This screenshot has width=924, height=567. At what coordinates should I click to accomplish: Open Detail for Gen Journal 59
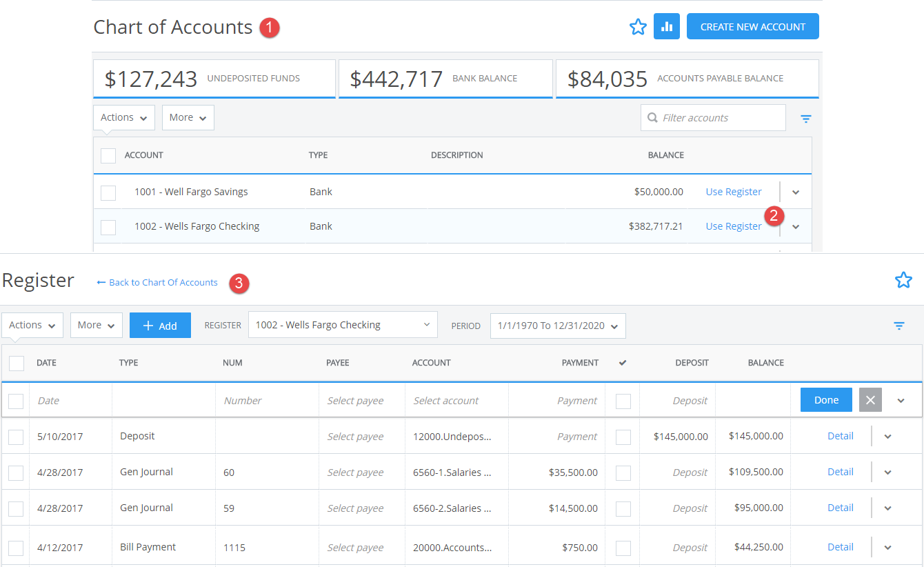(841, 508)
